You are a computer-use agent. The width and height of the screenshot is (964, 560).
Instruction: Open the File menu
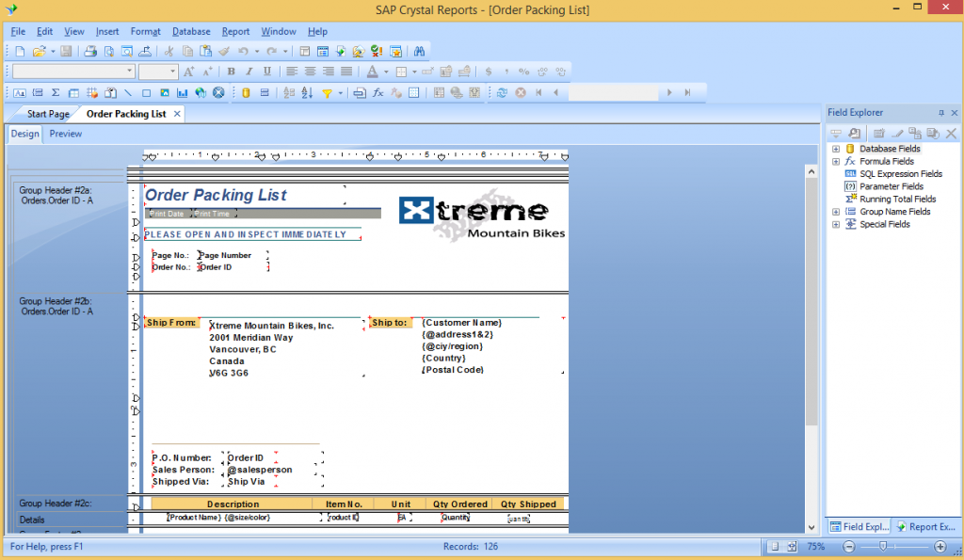18,31
